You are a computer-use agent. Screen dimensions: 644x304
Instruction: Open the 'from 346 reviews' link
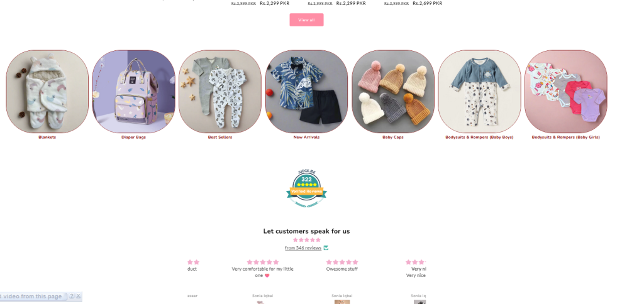pyautogui.click(x=303, y=248)
